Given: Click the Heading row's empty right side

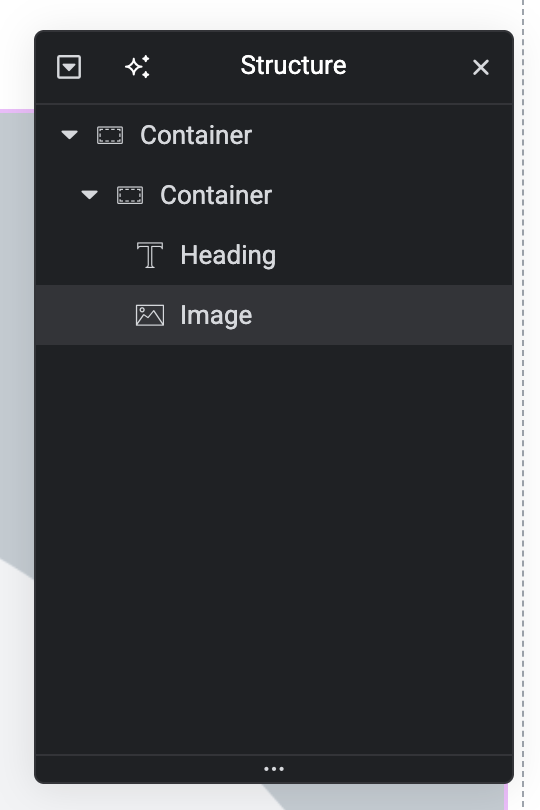Looking at the screenshot, I should pos(393,255).
